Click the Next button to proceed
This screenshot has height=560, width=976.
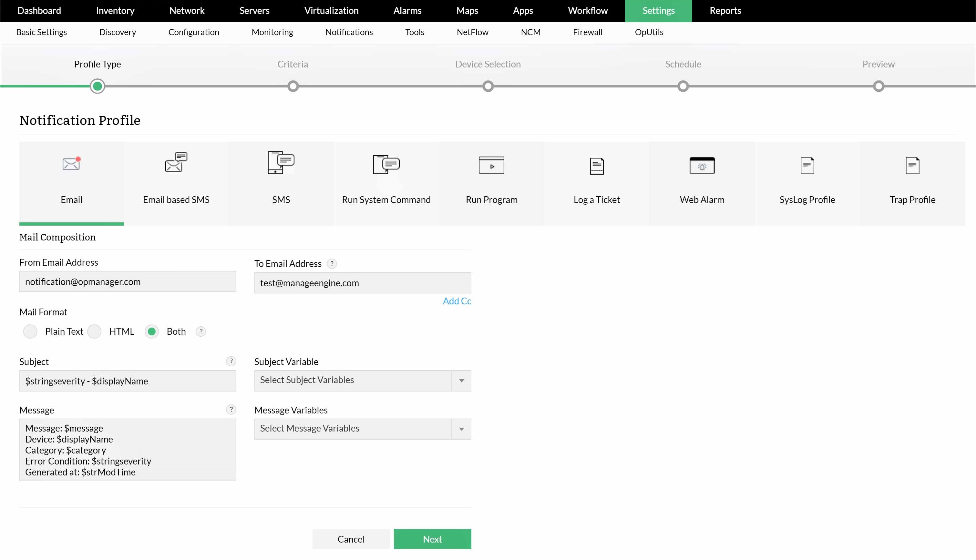pyautogui.click(x=432, y=539)
